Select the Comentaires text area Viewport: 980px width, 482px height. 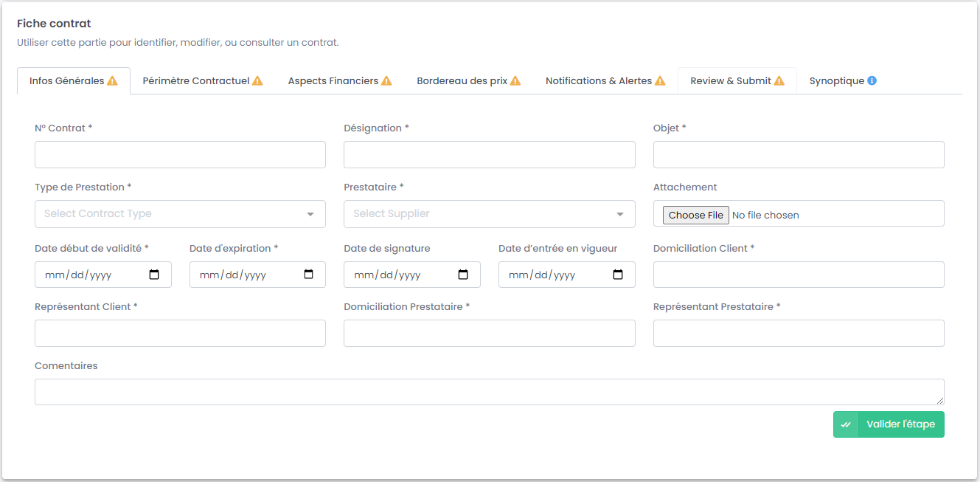[x=489, y=392]
